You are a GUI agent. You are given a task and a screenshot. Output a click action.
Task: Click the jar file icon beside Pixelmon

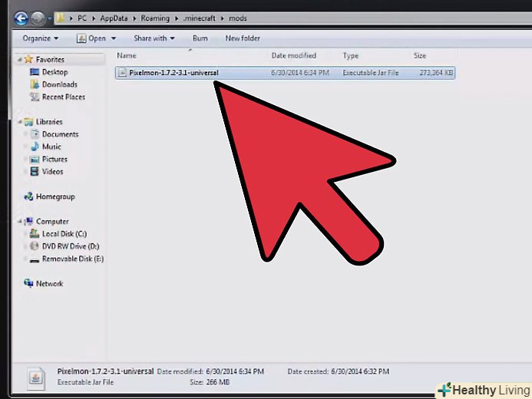[122, 73]
